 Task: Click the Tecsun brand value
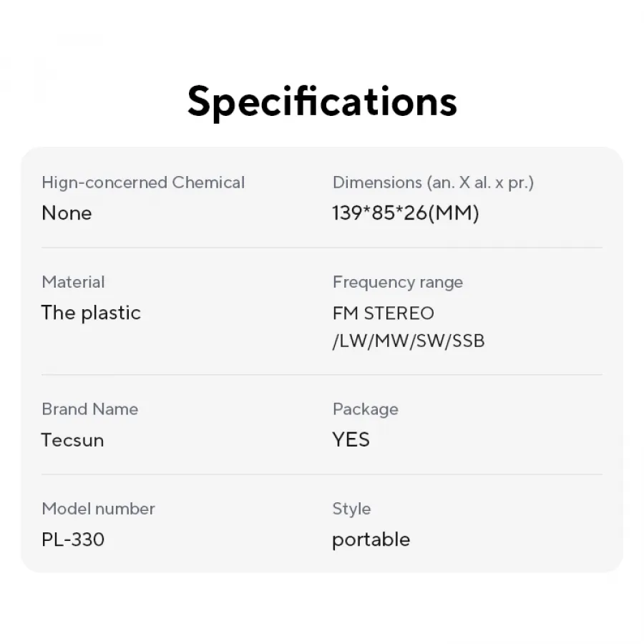coord(73,440)
